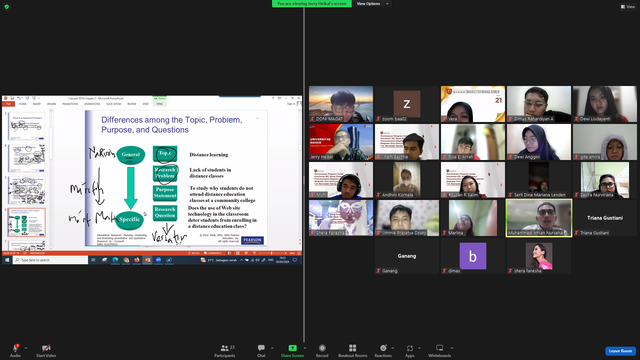Expand the caret next to Reactions
Viewport: 640px width, 360px height.
coord(393,348)
